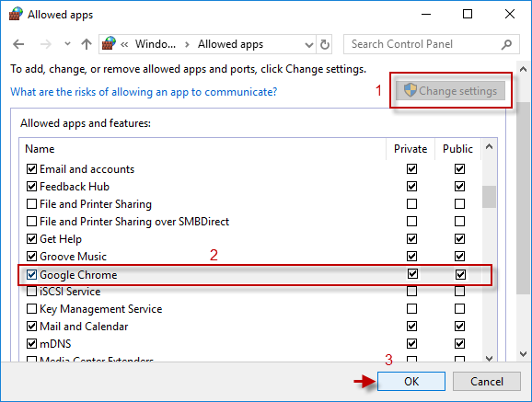Viewport: 532px width, 402px height.
Task: Open the risks of allowing an app link
Action: click(144, 92)
